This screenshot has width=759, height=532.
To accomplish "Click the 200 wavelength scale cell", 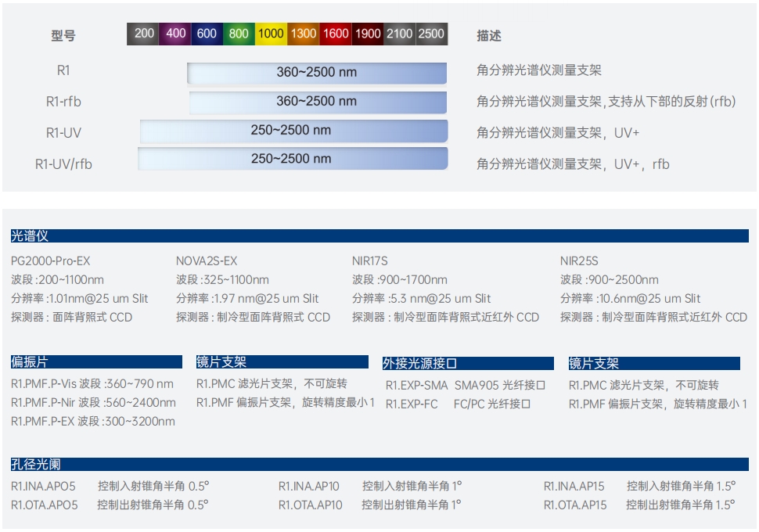I will (142, 34).
